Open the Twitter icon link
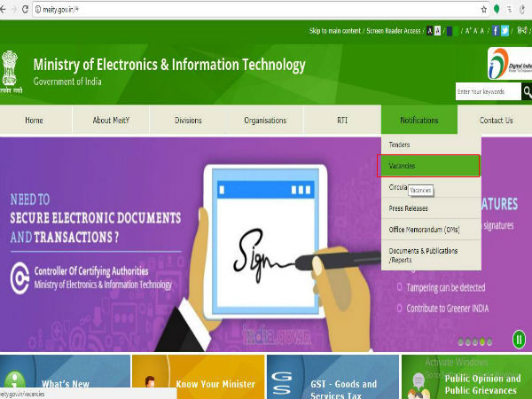Screen dimensions: 532x399 point(505,31)
